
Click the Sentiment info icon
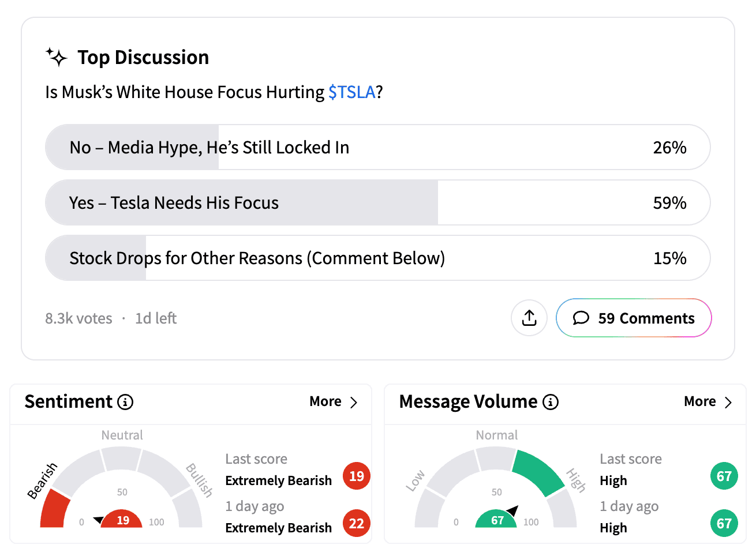(x=125, y=402)
